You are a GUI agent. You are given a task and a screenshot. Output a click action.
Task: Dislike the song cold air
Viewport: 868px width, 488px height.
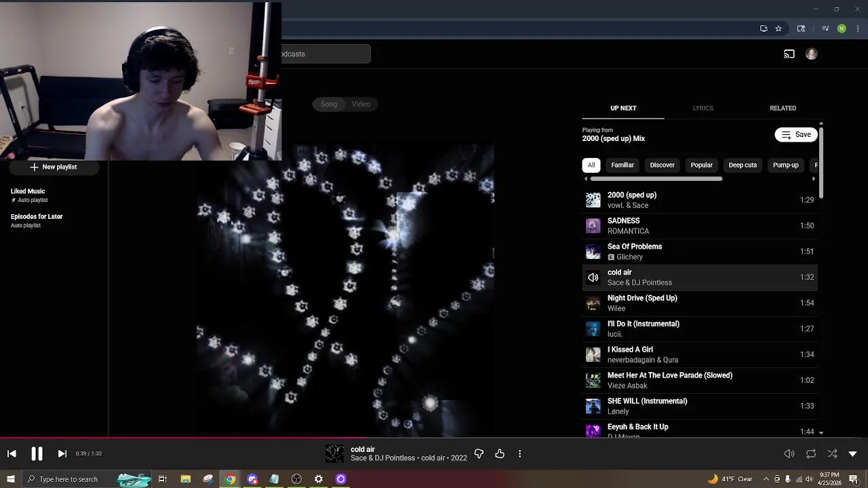[479, 453]
